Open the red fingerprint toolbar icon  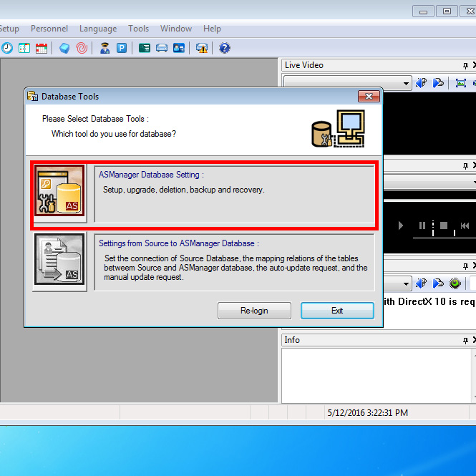point(82,48)
